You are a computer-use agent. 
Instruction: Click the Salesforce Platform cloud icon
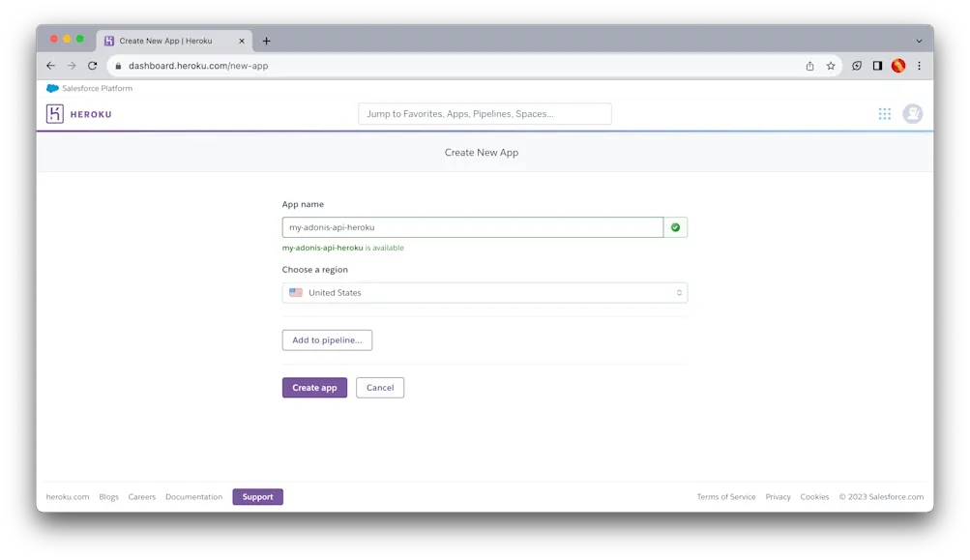pyautogui.click(x=53, y=88)
